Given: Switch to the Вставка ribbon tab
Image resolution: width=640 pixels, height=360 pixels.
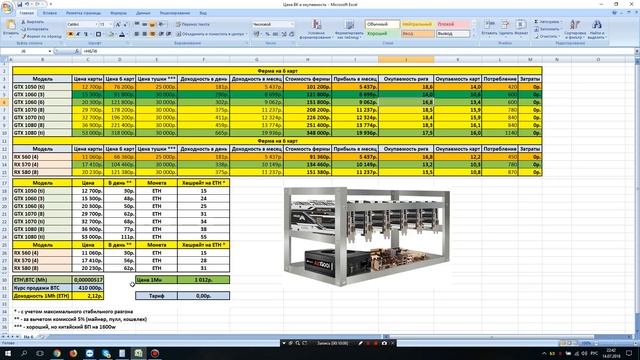Looking at the screenshot, I should point(50,13).
